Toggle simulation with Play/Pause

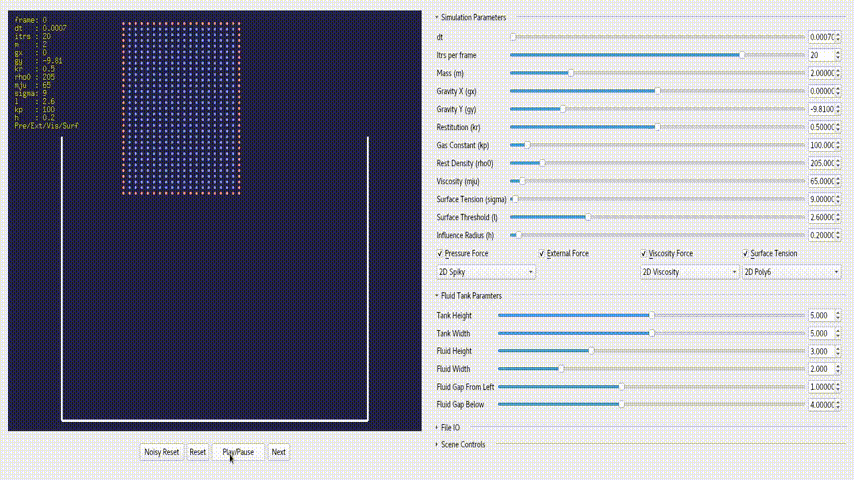click(x=238, y=452)
